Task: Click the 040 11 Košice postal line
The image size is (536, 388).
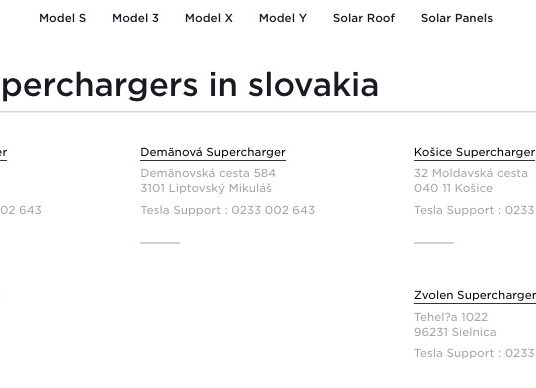Action: pos(453,188)
